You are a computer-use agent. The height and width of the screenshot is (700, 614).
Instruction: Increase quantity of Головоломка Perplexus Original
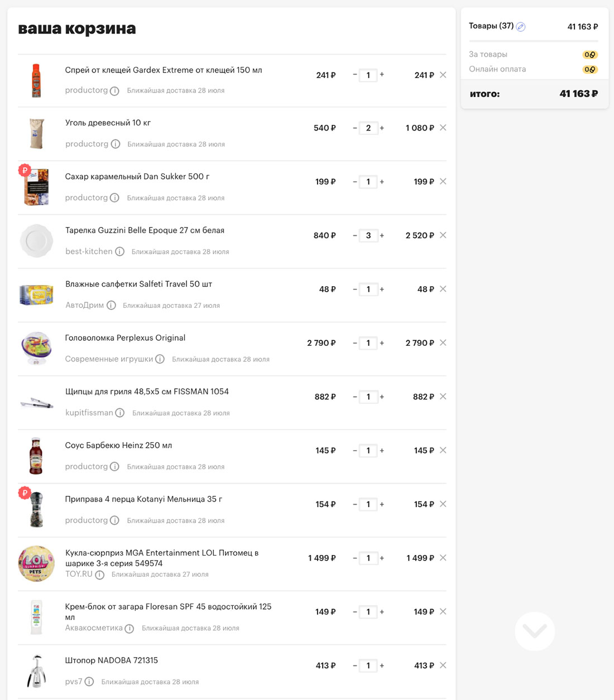click(x=382, y=343)
